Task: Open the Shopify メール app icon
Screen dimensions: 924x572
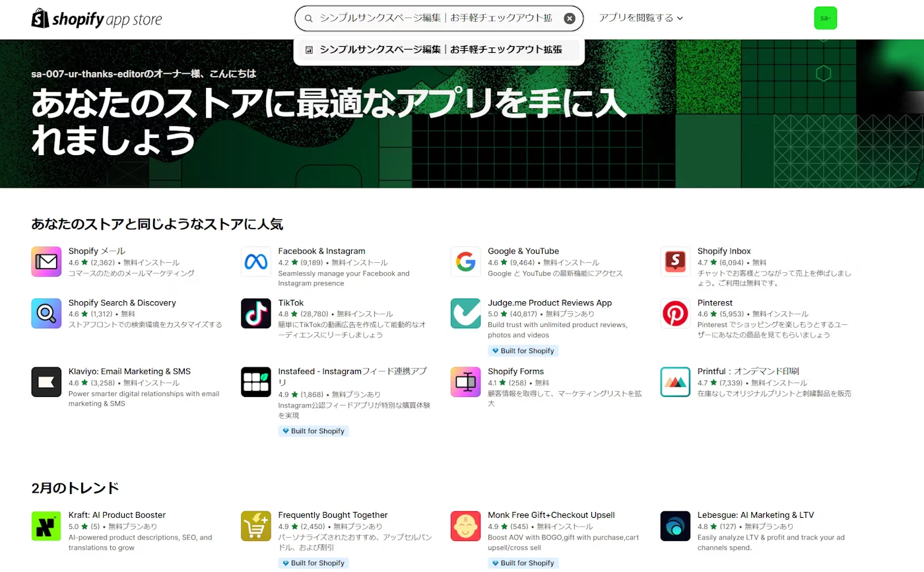Action: 46,262
